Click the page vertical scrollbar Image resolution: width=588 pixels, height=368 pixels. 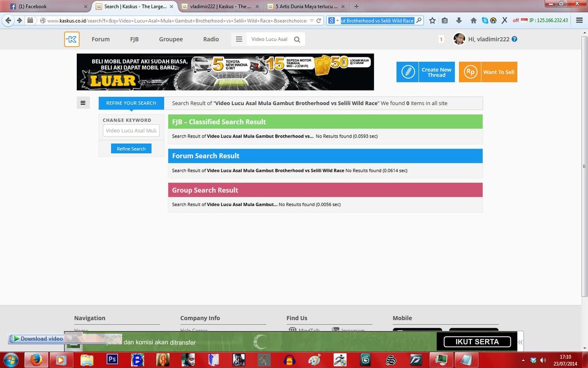tap(585, 166)
